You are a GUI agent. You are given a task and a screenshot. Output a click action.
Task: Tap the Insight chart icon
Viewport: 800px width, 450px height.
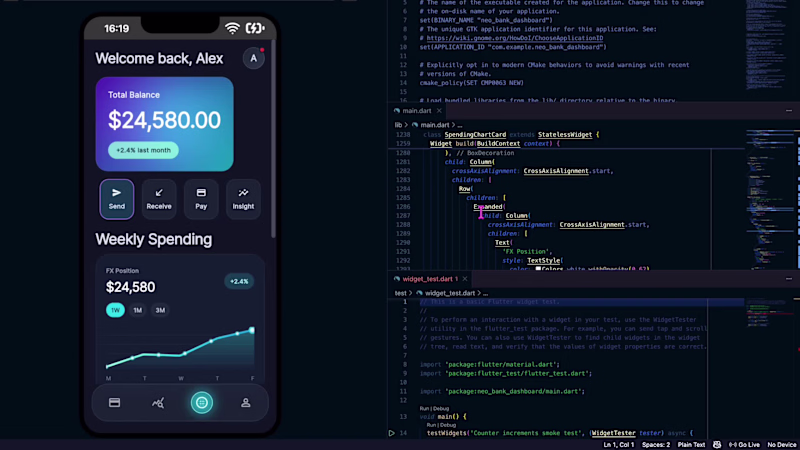(x=243, y=193)
